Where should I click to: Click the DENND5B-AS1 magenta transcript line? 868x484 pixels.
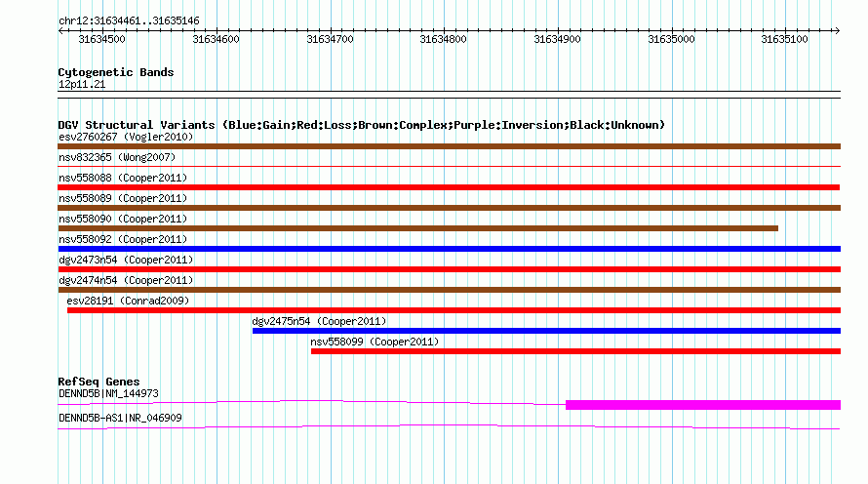[449, 427]
